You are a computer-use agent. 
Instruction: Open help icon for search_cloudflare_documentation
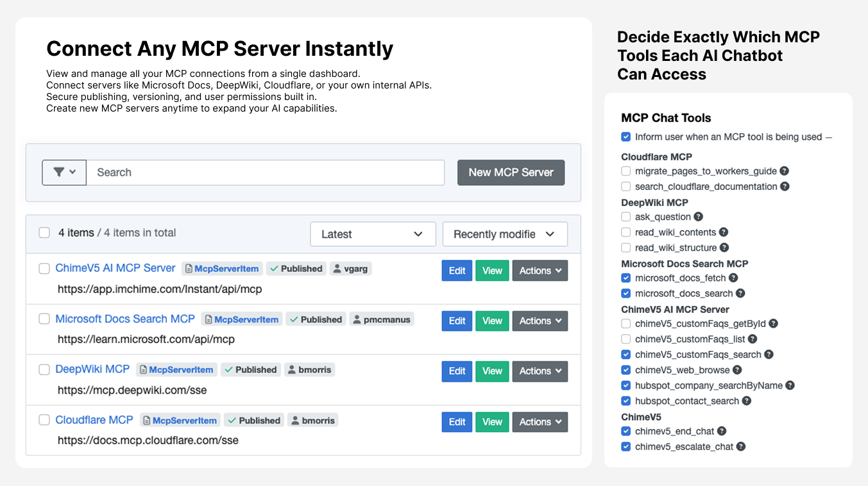coord(785,187)
